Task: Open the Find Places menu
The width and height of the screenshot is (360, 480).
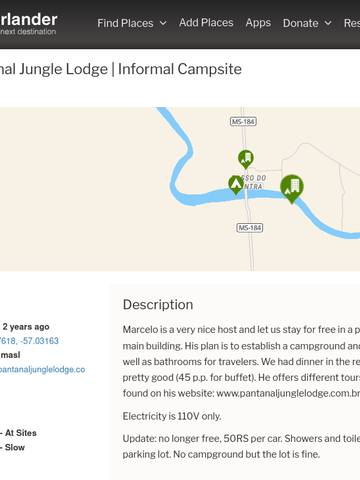Action: coord(125,23)
